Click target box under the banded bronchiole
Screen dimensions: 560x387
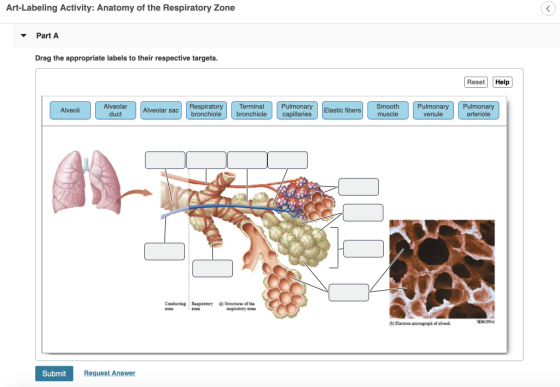(212, 268)
